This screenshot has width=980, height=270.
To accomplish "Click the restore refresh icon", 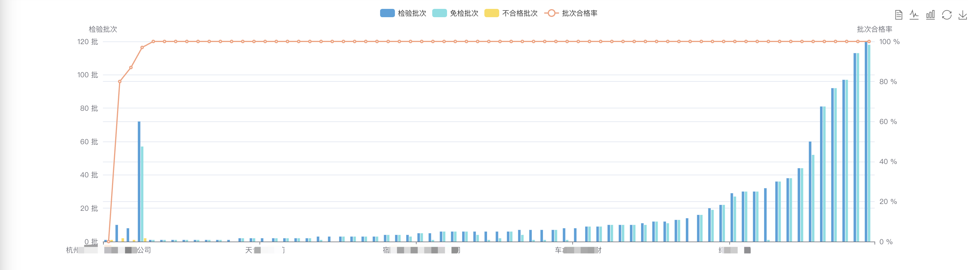I will (947, 15).
